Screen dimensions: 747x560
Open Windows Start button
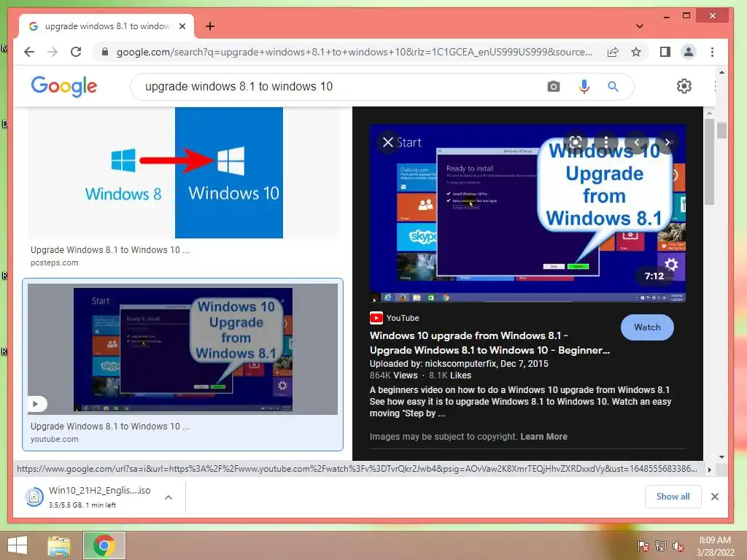coord(18,545)
